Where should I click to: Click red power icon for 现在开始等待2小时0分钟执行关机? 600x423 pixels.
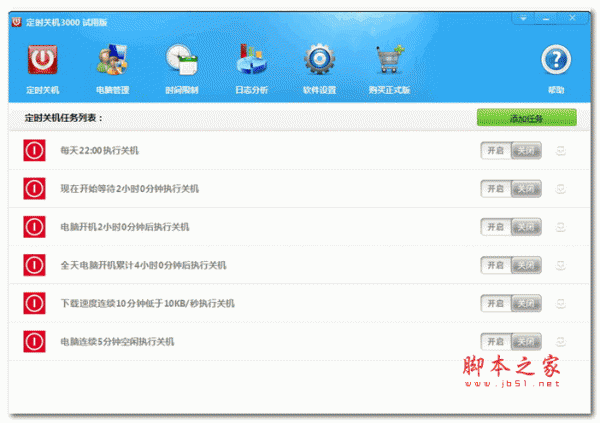point(34,188)
